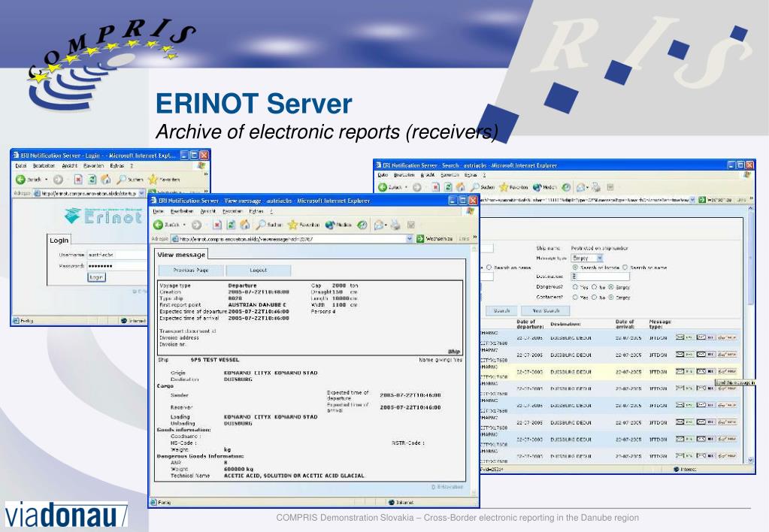Open Datei menu in View message window
The image size is (769, 532).
pos(159,211)
